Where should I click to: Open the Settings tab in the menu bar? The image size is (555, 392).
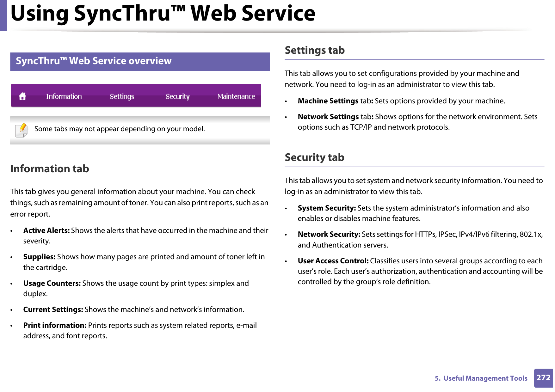(122, 96)
